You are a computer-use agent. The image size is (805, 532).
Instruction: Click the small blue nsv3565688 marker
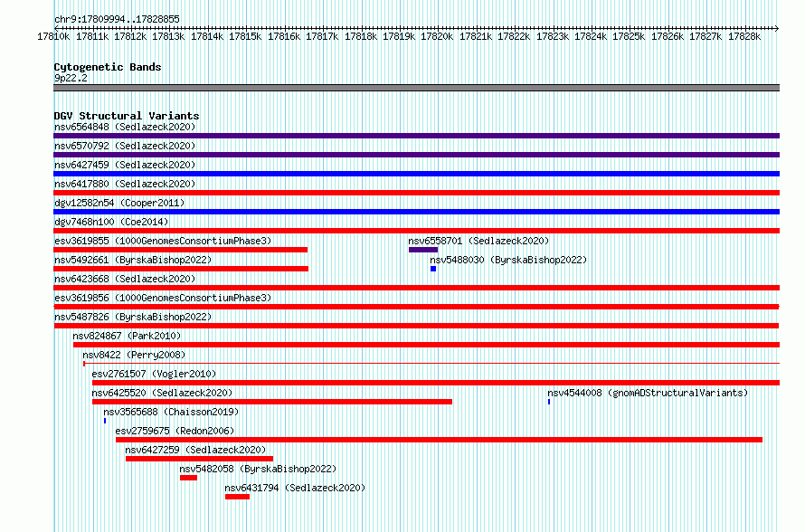click(105, 421)
